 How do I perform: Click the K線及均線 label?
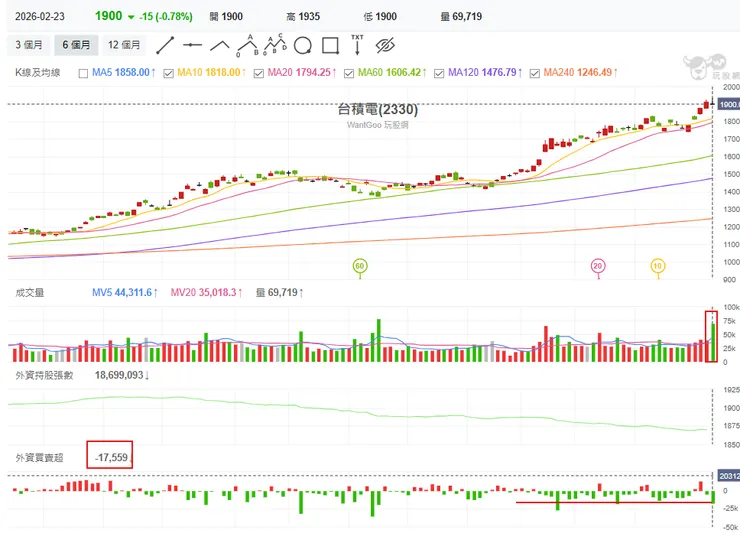tap(38, 73)
